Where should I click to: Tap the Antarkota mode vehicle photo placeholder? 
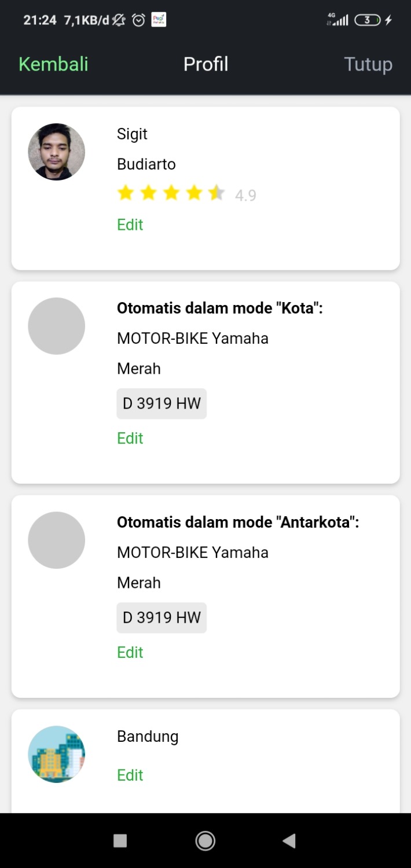pos(56,540)
